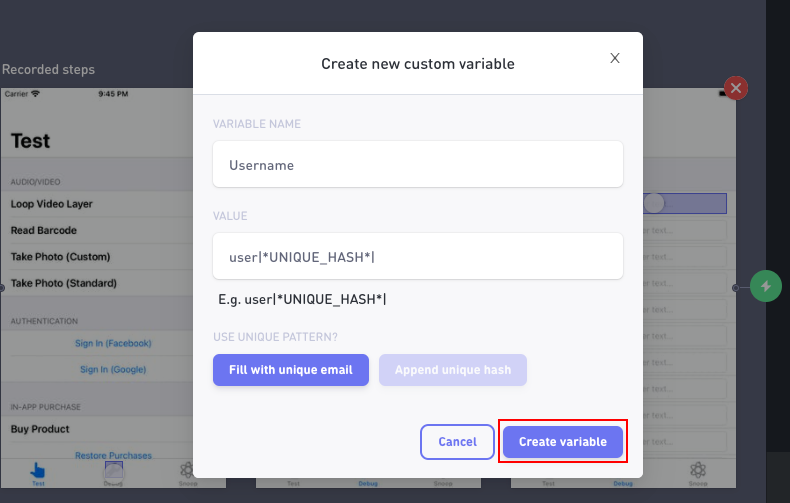Tap the Snoop atom icon at bottom right
790x503 pixels.
[x=698, y=470]
